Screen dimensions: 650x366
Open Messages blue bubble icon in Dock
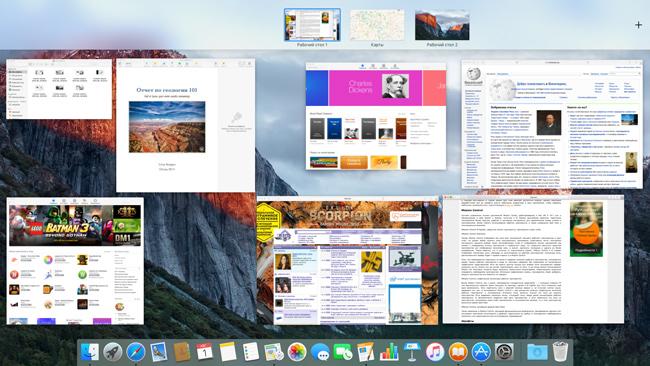[320, 352]
